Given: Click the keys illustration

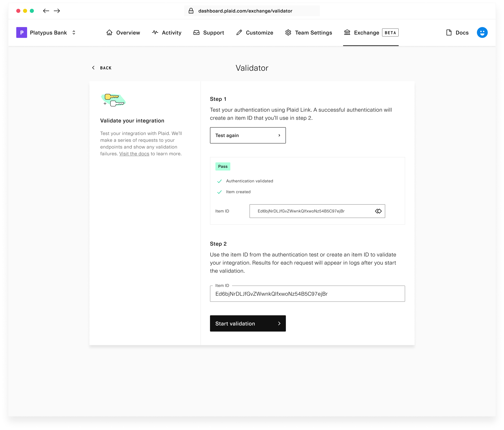Looking at the screenshot, I should [113, 100].
